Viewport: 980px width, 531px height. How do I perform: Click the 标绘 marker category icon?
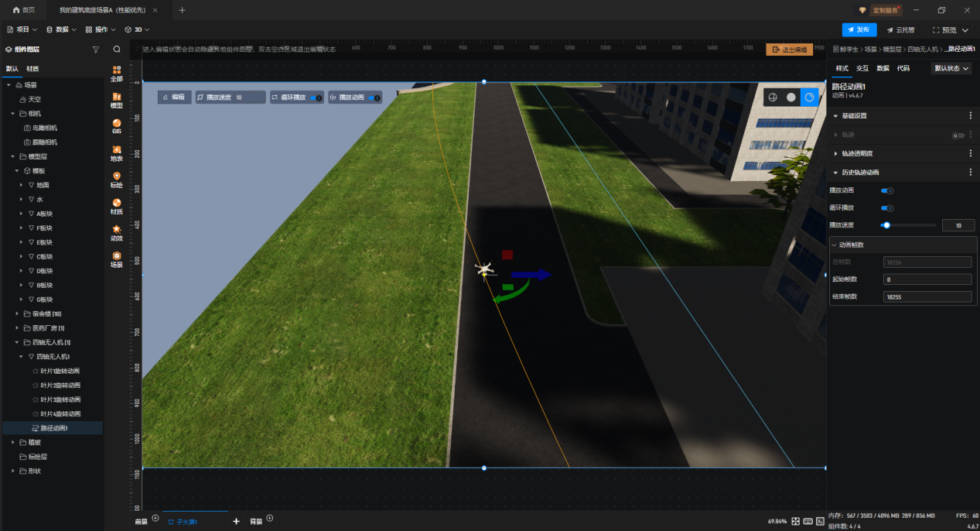[x=117, y=180]
